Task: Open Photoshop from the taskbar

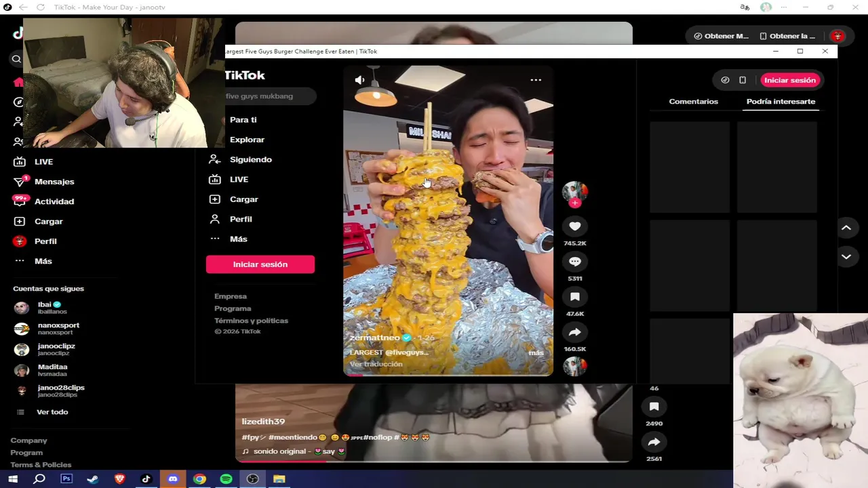Action: pyautogui.click(x=66, y=479)
